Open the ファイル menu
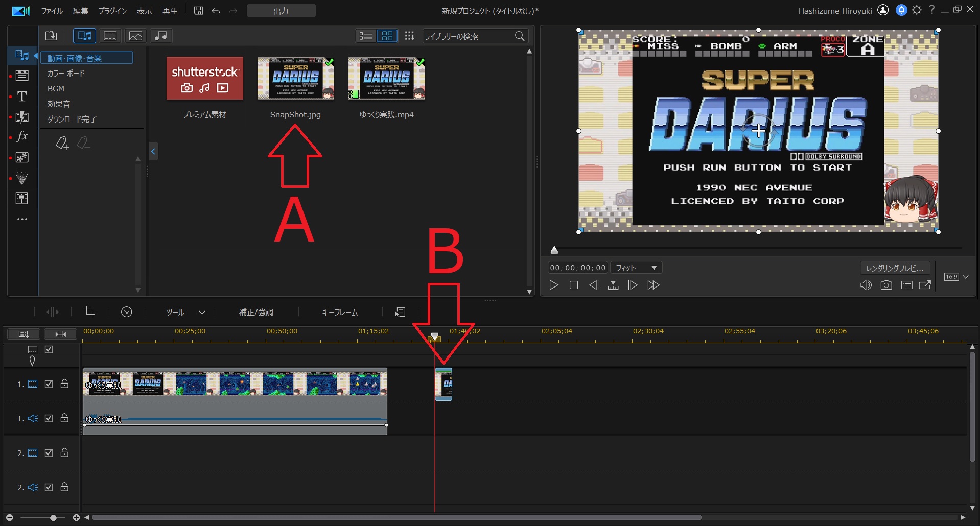Screen dimensions: 980x526 52,11
